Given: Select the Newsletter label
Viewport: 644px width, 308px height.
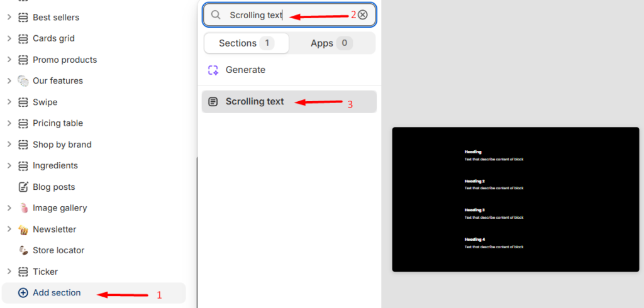Looking at the screenshot, I should (55, 229).
